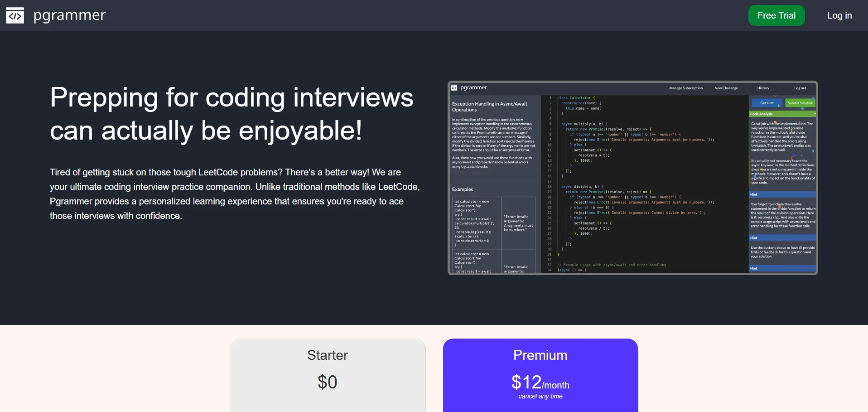The width and height of the screenshot is (868, 412).
Task: Click the pgrammer code-bracket logo icon in header
Action: [x=15, y=15]
